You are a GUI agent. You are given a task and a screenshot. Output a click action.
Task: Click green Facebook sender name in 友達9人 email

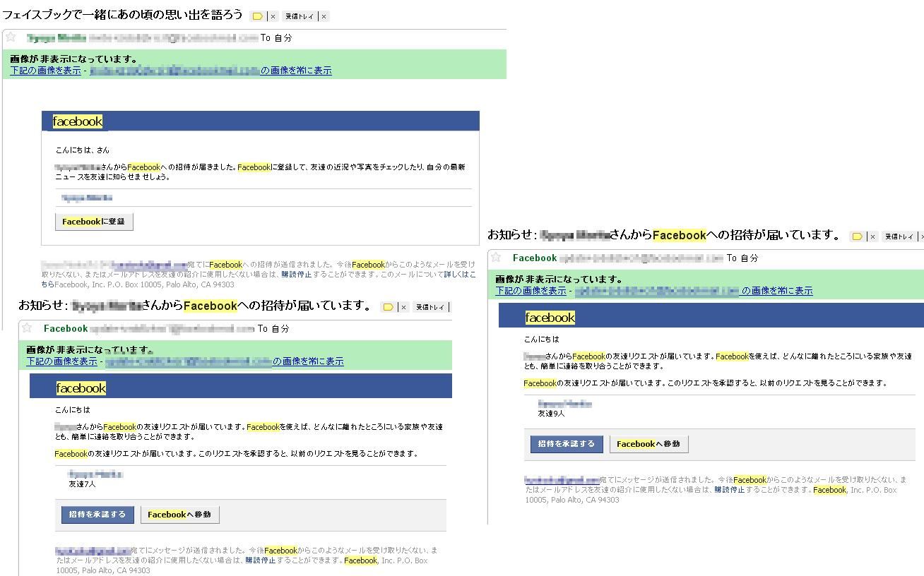[535, 258]
